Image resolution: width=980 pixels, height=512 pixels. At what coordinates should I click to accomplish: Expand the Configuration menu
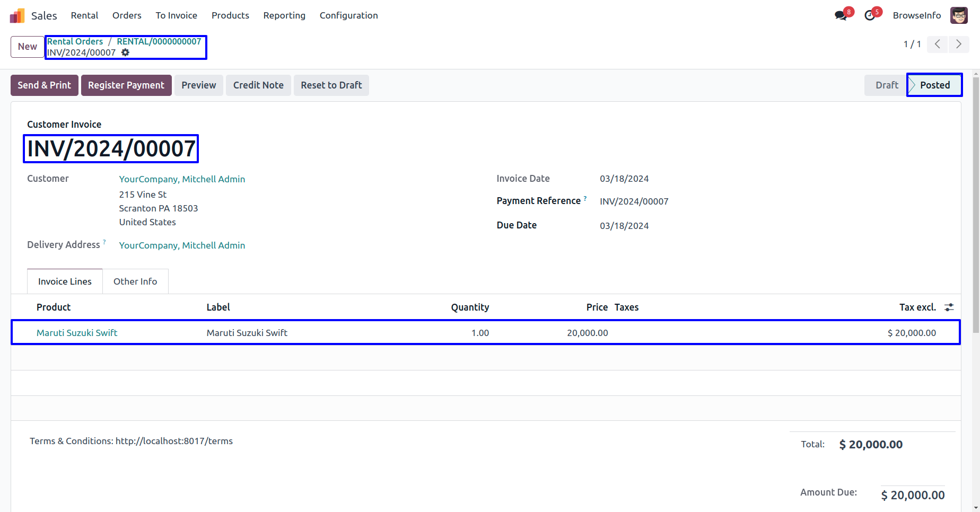(348, 15)
